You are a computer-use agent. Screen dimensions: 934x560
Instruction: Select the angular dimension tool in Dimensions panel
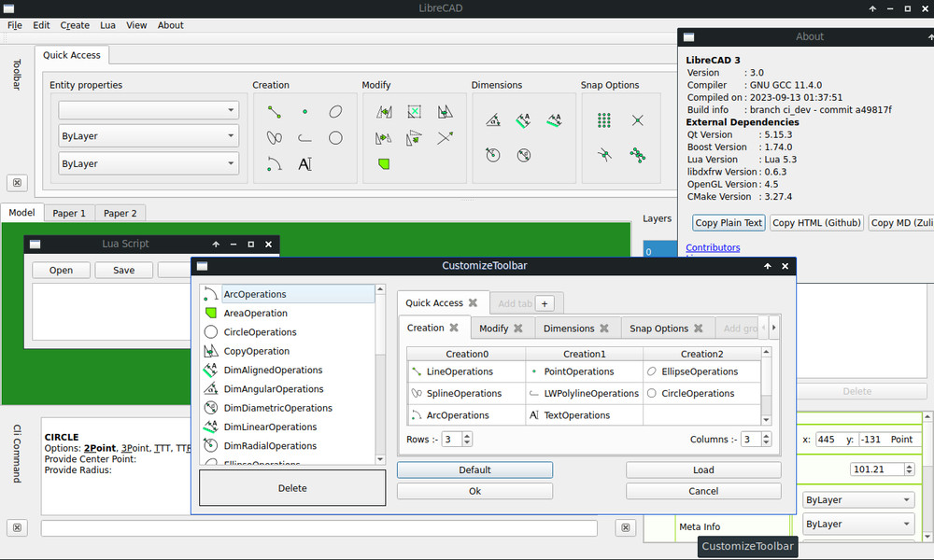tap(494, 120)
